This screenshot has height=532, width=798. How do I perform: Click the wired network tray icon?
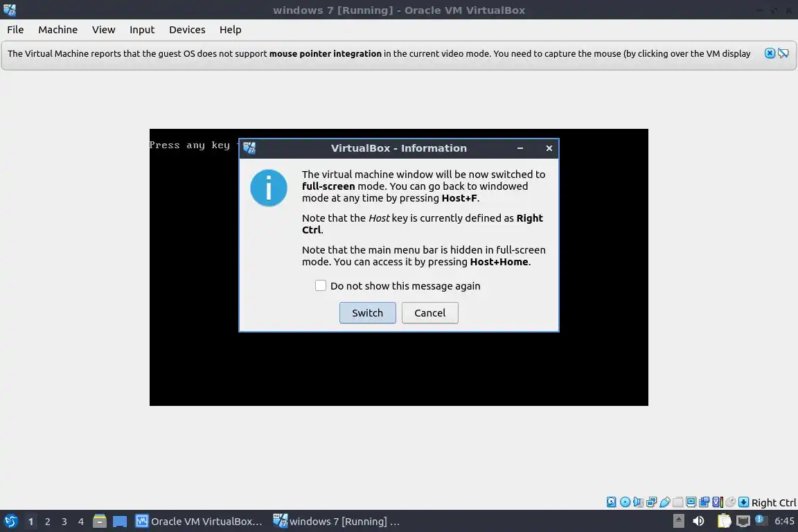743,521
